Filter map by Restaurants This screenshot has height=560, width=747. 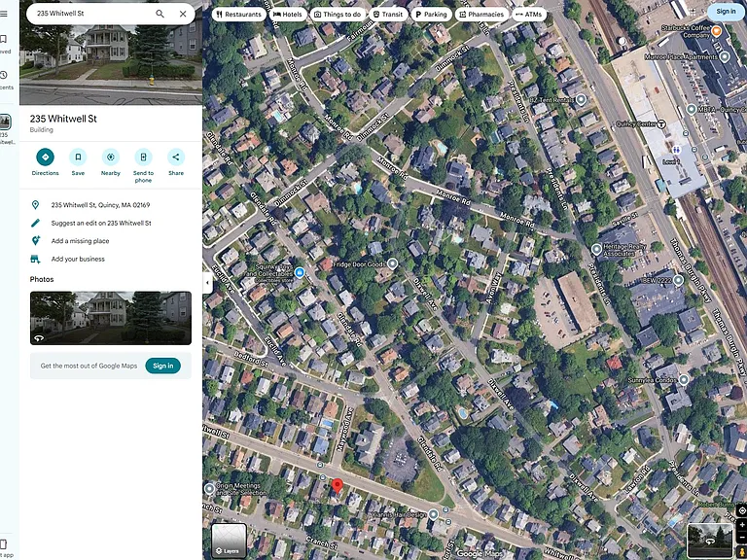tap(238, 15)
